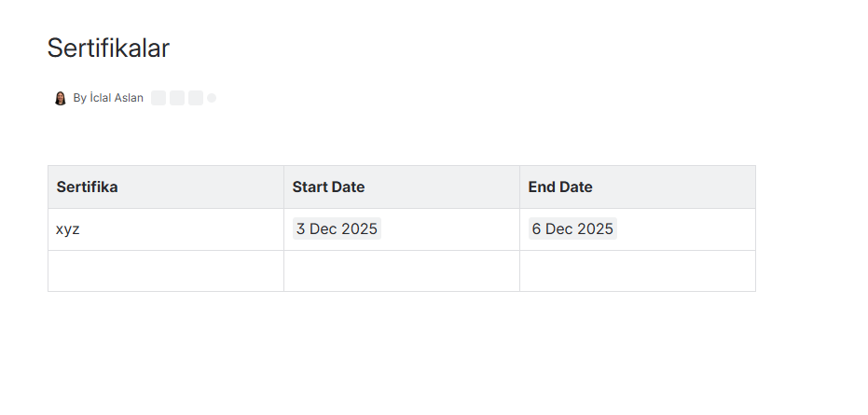Click the right edge of End Date header
Viewport: 868px width, 415px height.
click(x=755, y=187)
